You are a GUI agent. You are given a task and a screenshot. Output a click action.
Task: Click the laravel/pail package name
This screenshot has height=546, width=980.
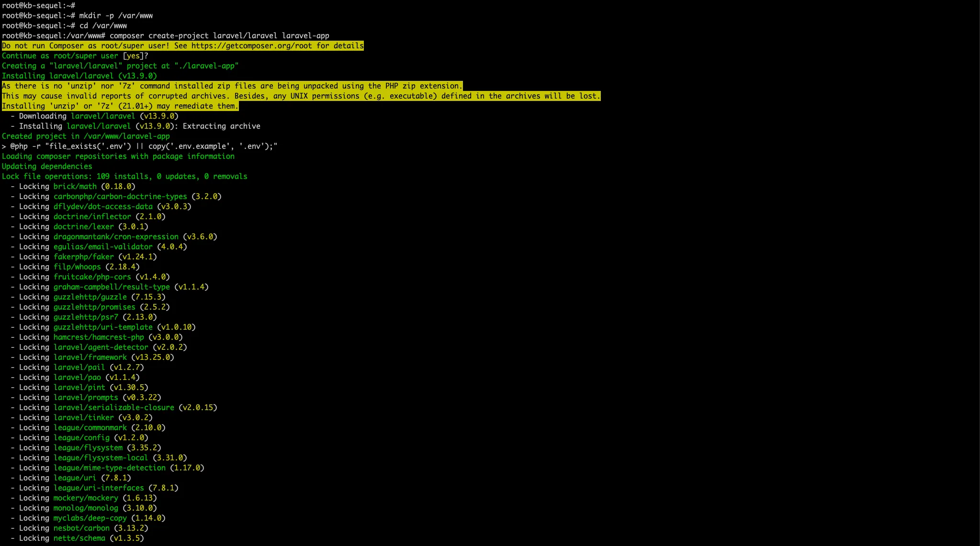tap(79, 368)
